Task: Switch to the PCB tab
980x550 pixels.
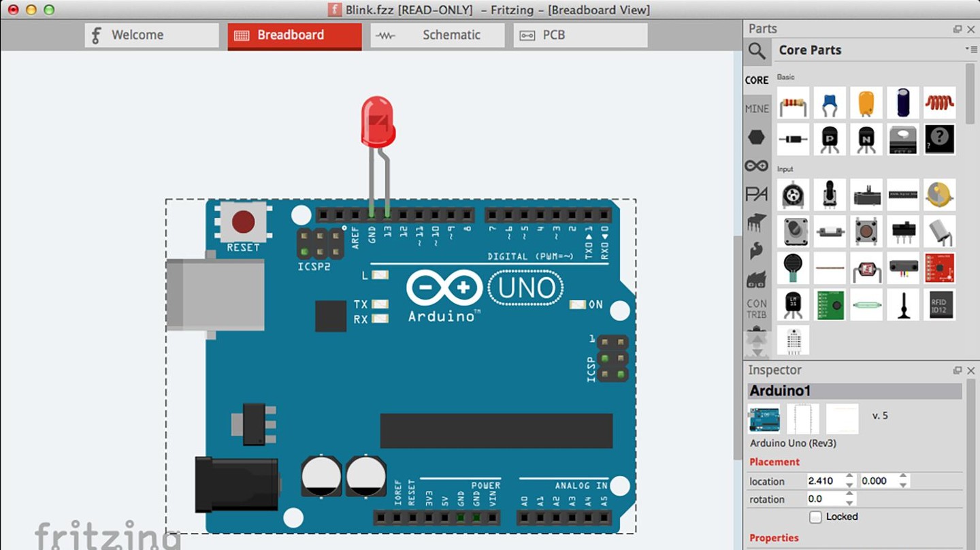Action: (580, 35)
